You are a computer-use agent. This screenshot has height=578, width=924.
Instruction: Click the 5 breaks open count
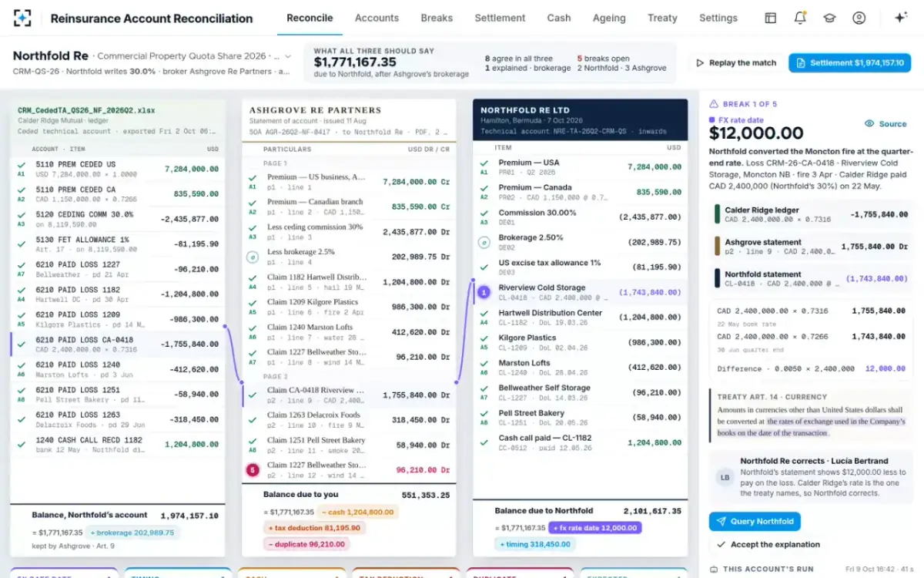coord(603,59)
